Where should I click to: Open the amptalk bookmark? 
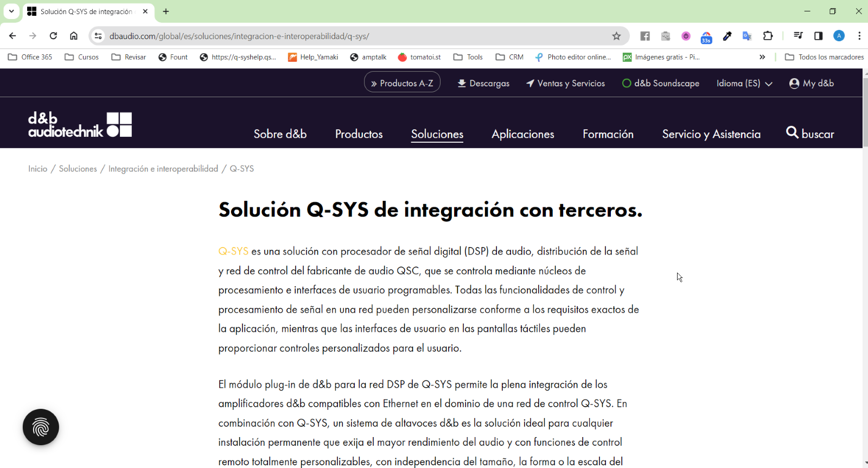click(368, 57)
